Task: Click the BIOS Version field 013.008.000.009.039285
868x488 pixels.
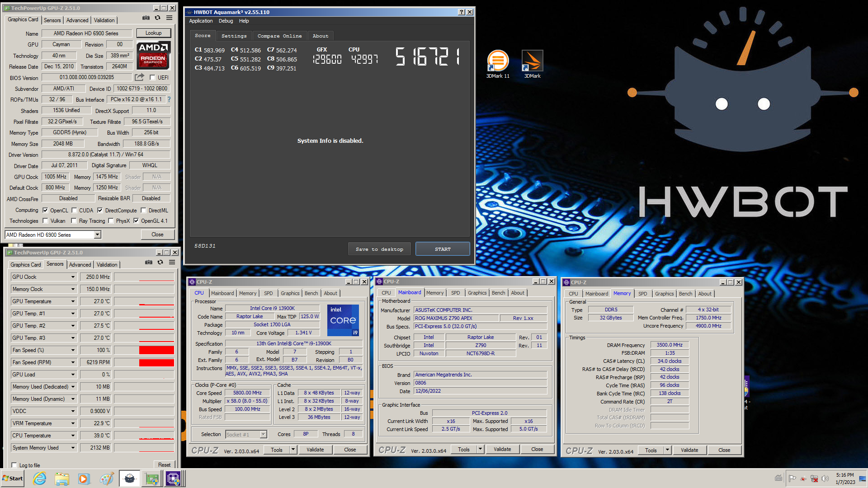Action: (x=87, y=77)
